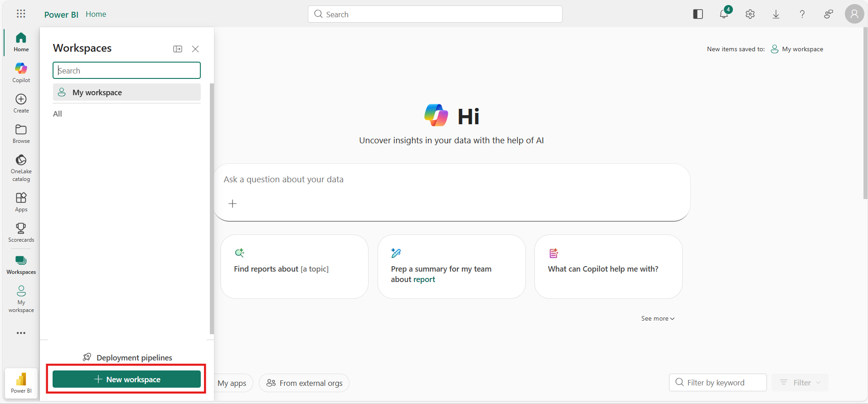Viewport: 868px width, 404px height.
Task: Open Deployment pipelines
Action: [x=127, y=358]
